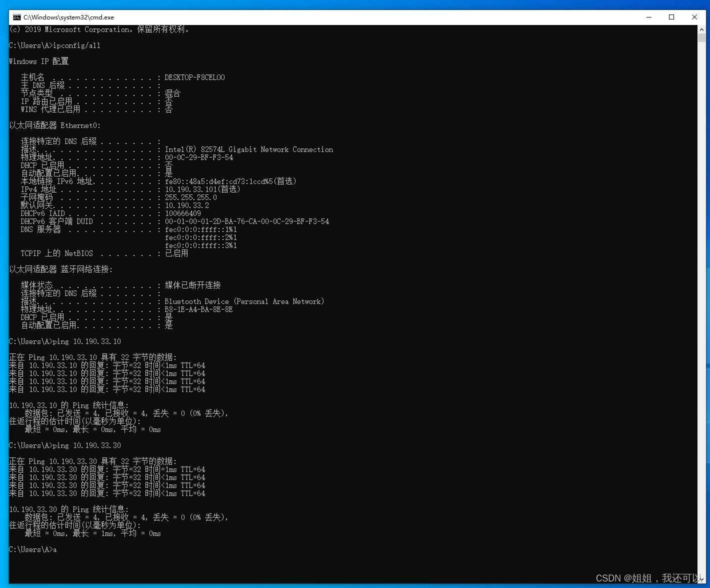This screenshot has width=710, height=588.
Task: Click the default gateway 10.190.33.2
Action: coord(187,205)
